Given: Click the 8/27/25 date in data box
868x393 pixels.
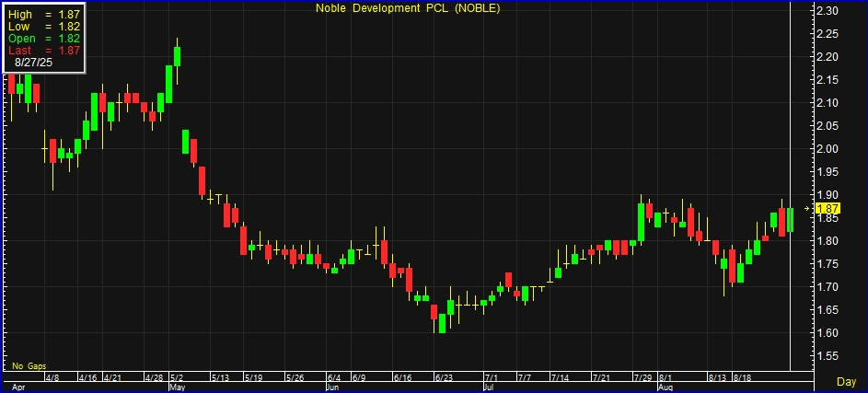Looking at the screenshot, I should click(x=34, y=64).
